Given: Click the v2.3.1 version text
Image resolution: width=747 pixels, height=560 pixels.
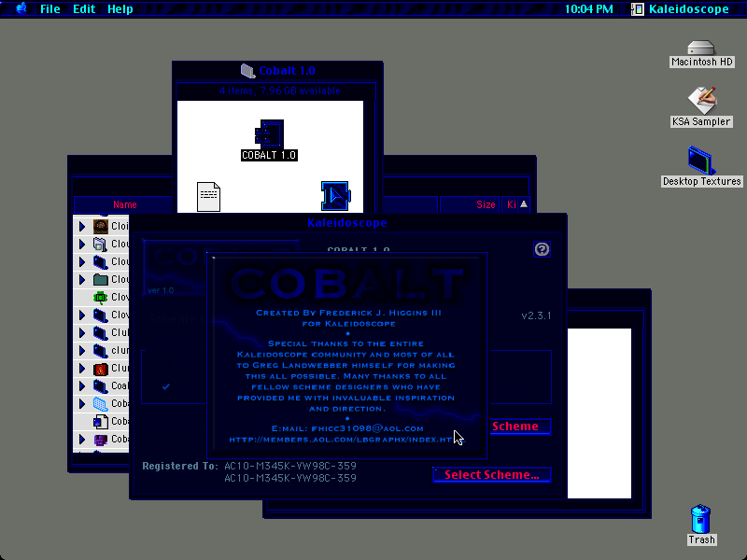Looking at the screenshot, I should click(536, 315).
